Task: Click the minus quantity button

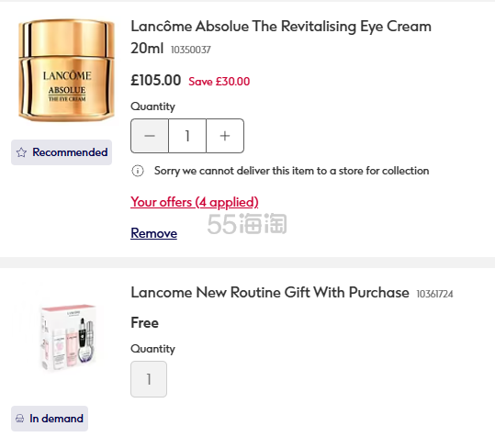Action: pyautogui.click(x=150, y=136)
